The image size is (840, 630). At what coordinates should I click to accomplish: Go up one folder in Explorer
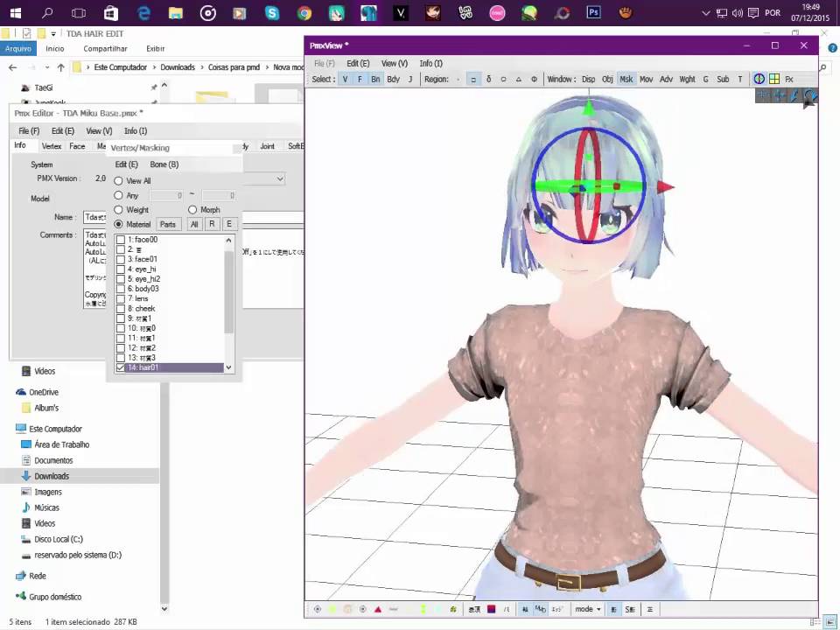click(60, 67)
